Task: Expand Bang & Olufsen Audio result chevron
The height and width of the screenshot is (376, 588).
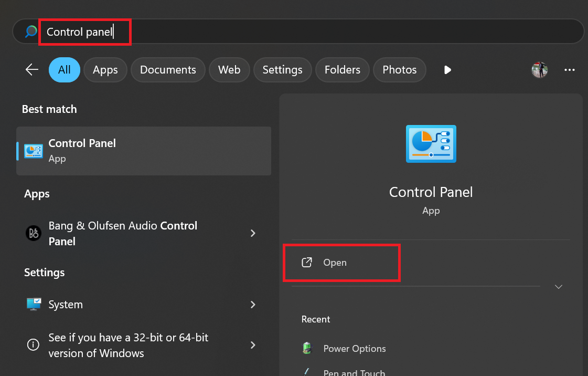Action: tap(253, 233)
